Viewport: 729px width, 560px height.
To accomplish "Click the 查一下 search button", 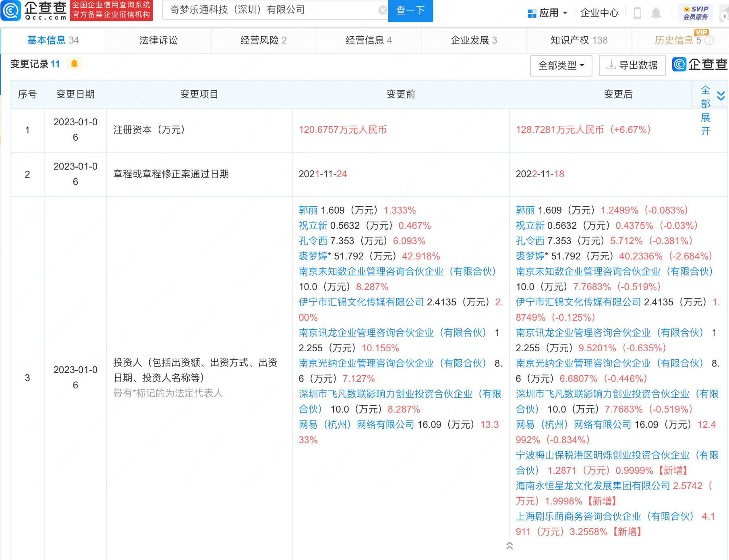I will (410, 11).
